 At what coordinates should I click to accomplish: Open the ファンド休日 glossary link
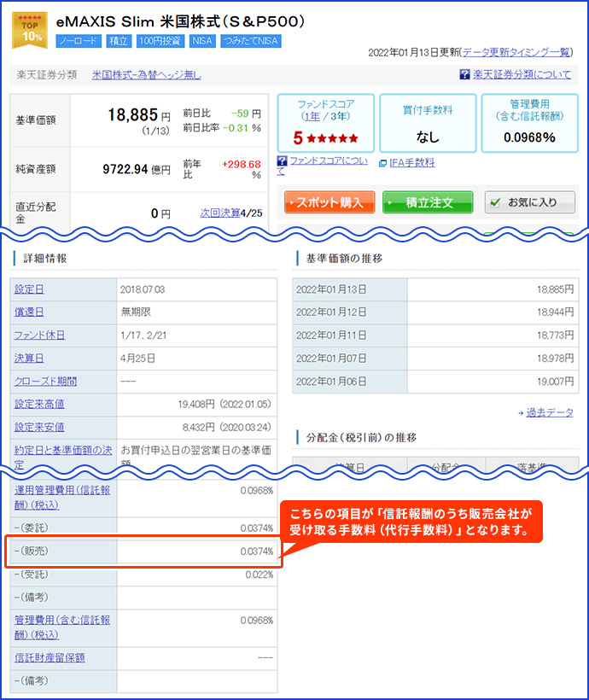tap(40, 335)
